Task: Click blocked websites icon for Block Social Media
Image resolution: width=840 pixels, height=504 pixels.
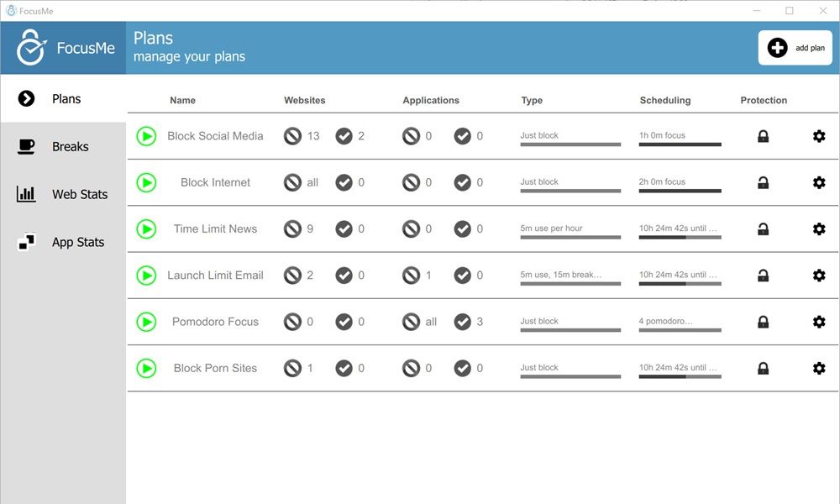Action: (292, 136)
